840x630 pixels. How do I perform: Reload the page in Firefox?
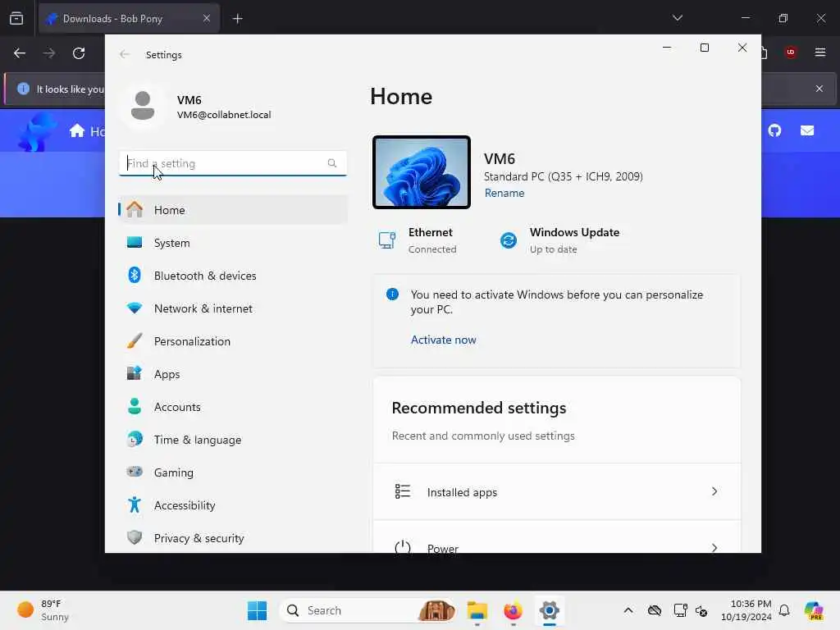pyautogui.click(x=79, y=53)
